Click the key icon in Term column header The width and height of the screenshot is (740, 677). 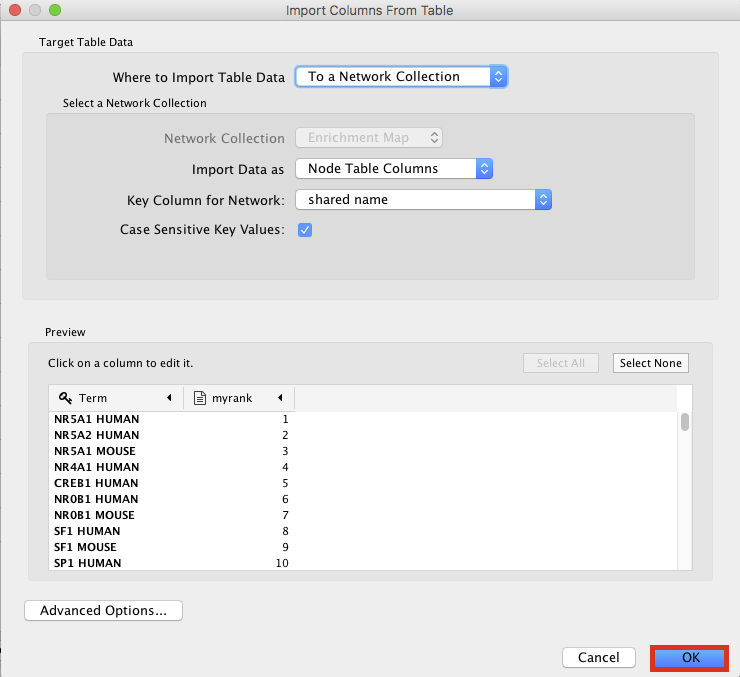[x=65, y=398]
